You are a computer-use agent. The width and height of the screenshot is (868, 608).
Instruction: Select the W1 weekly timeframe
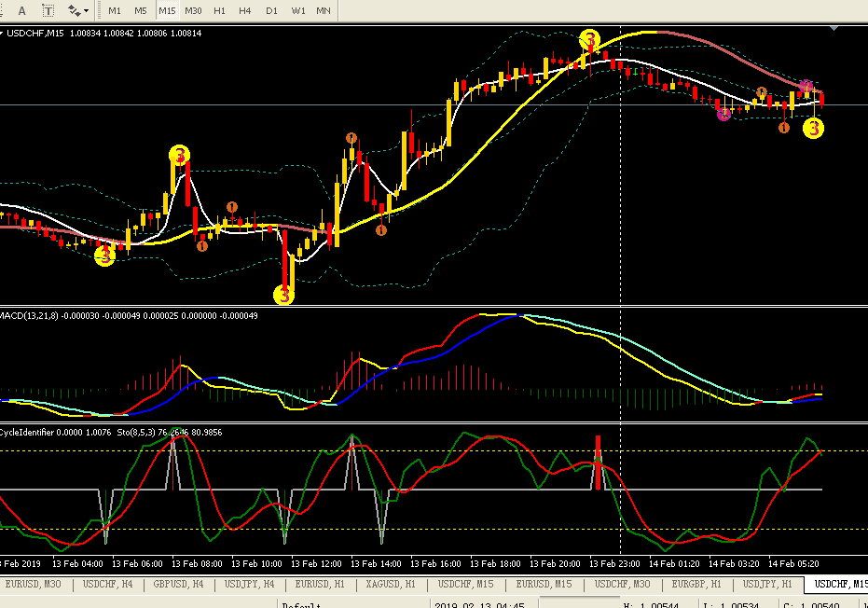(x=297, y=10)
